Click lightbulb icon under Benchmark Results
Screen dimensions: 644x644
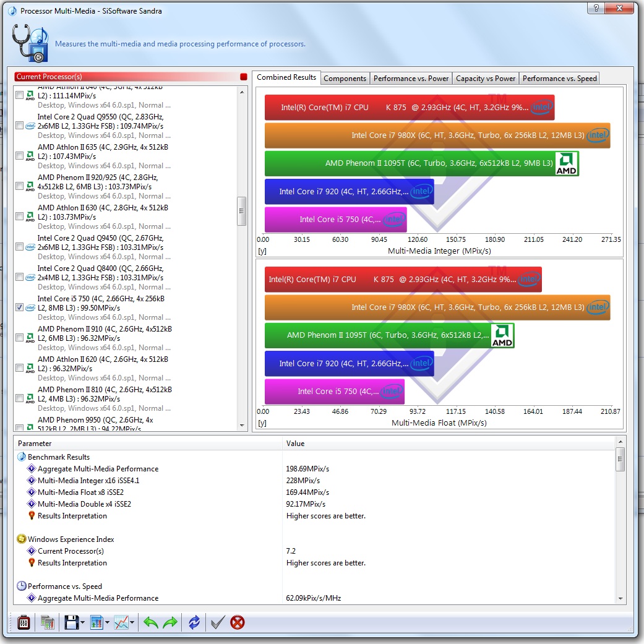(x=31, y=515)
